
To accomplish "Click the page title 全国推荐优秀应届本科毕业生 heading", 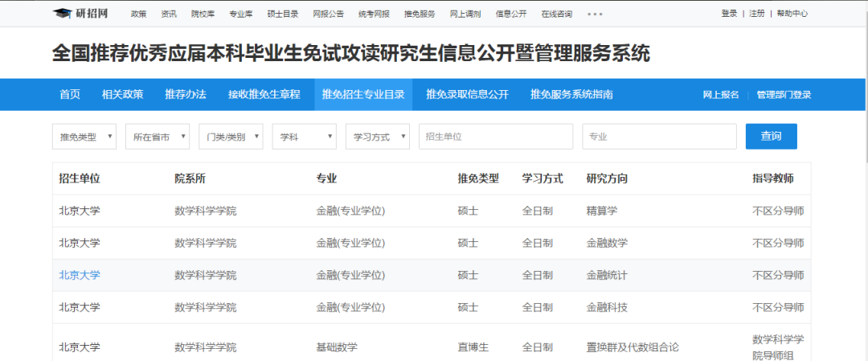I will pos(351,54).
